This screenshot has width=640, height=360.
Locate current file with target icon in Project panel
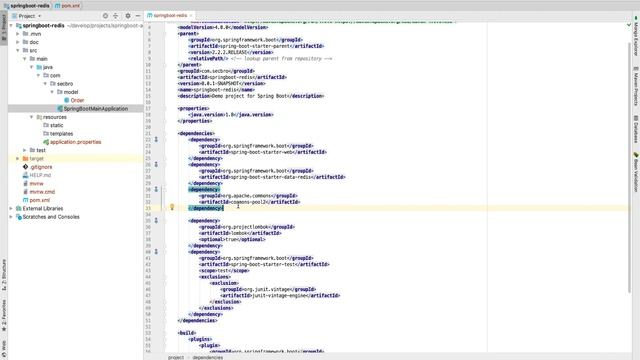(105, 16)
